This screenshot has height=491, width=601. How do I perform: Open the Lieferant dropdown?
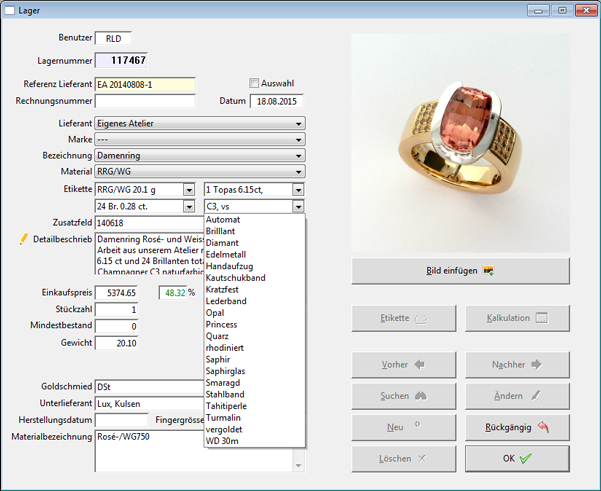coord(200,123)
